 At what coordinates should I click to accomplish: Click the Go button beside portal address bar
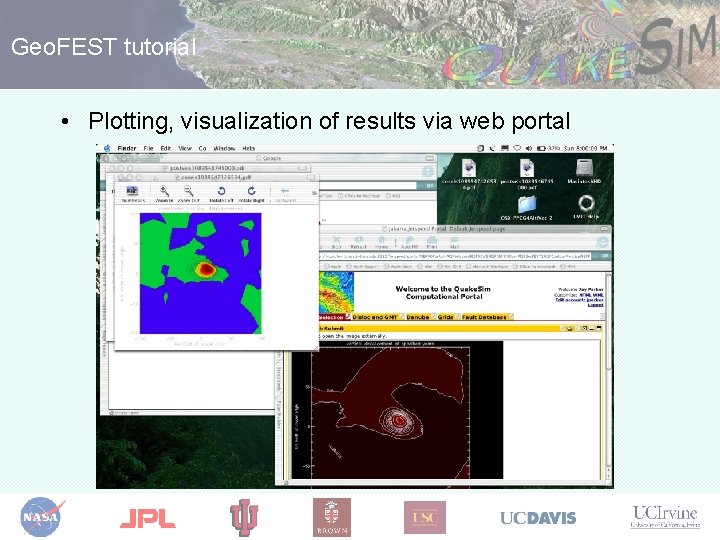[604, 256]
